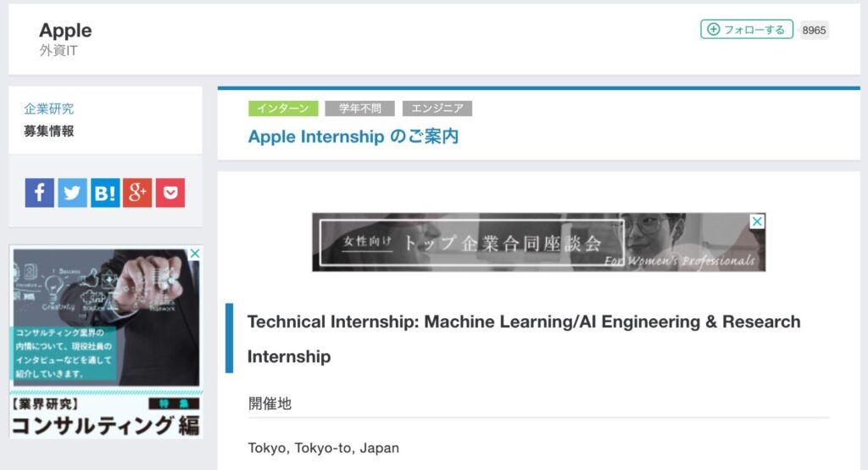Select 募集情報 in the sidebar

[x=48, y=131]
